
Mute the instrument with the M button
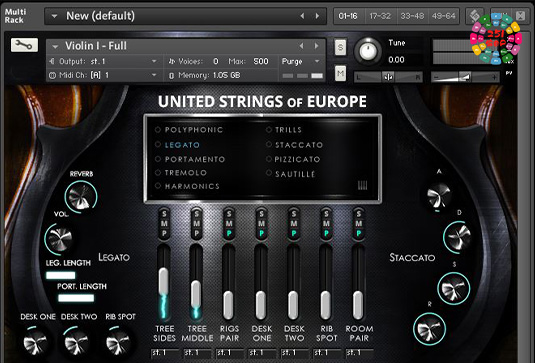[340, 73]
